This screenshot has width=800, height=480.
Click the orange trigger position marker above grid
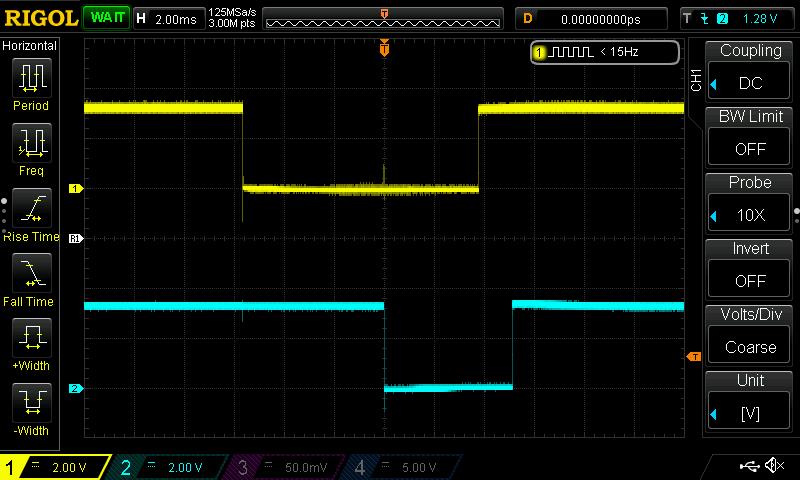[384, 47]
